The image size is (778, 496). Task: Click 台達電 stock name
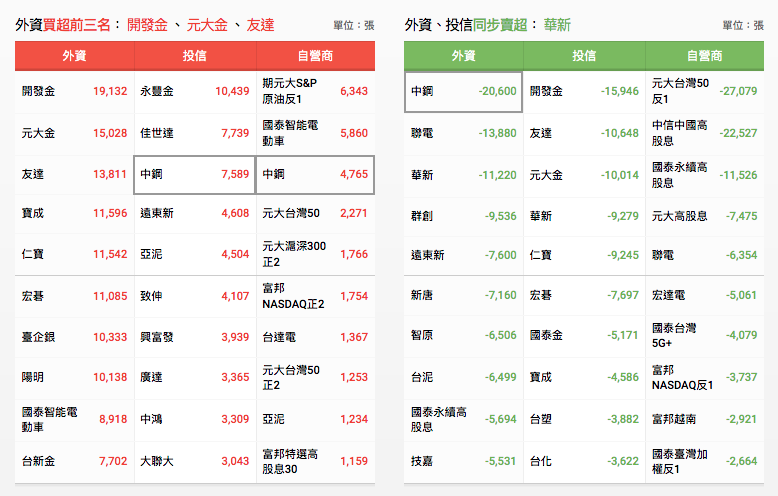[x=279, y=337]
